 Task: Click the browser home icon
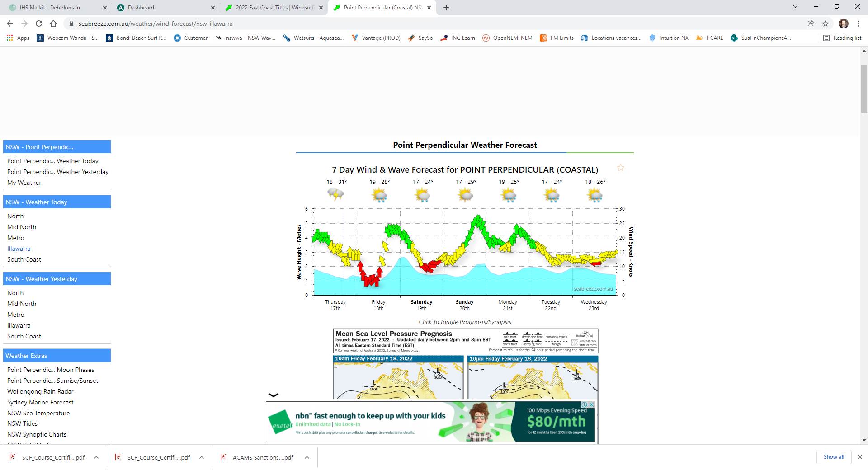(53, 23)
